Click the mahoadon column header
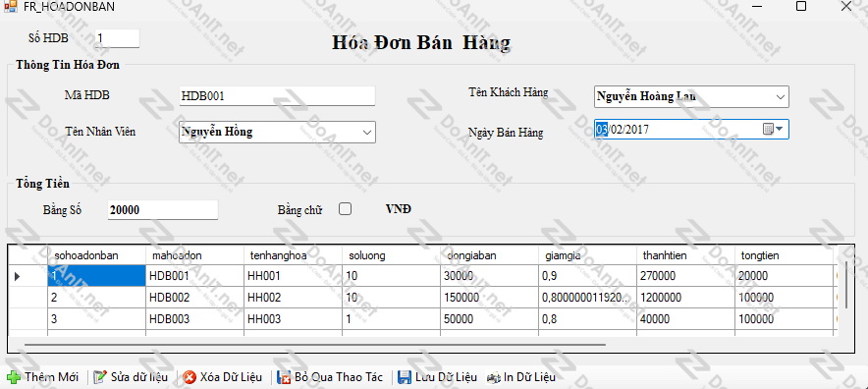Viewport: 868px width, 389px height. (194, 254)
